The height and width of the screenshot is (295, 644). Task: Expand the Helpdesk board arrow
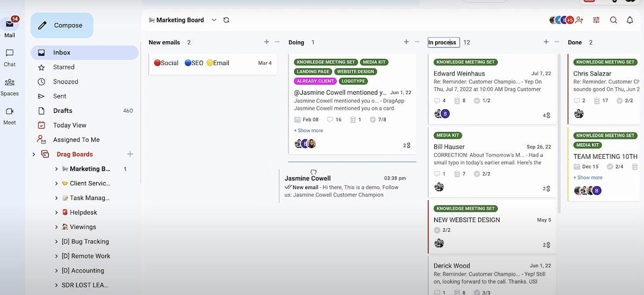(x=56, y=212)
